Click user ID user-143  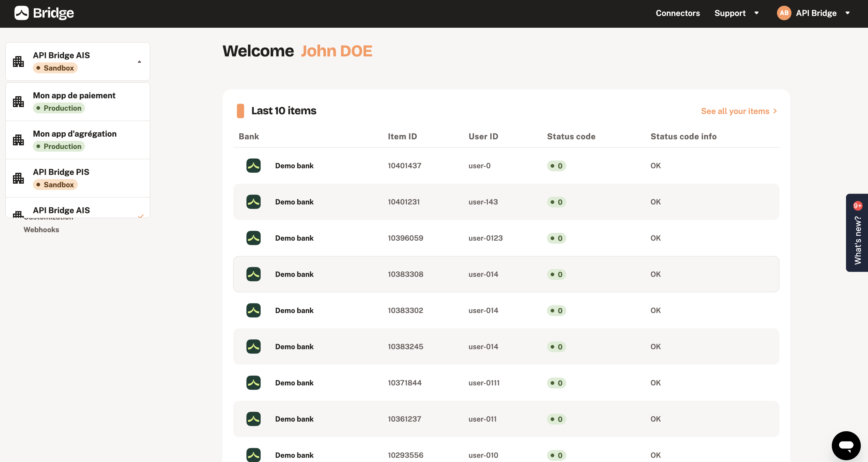coord(483,202)
